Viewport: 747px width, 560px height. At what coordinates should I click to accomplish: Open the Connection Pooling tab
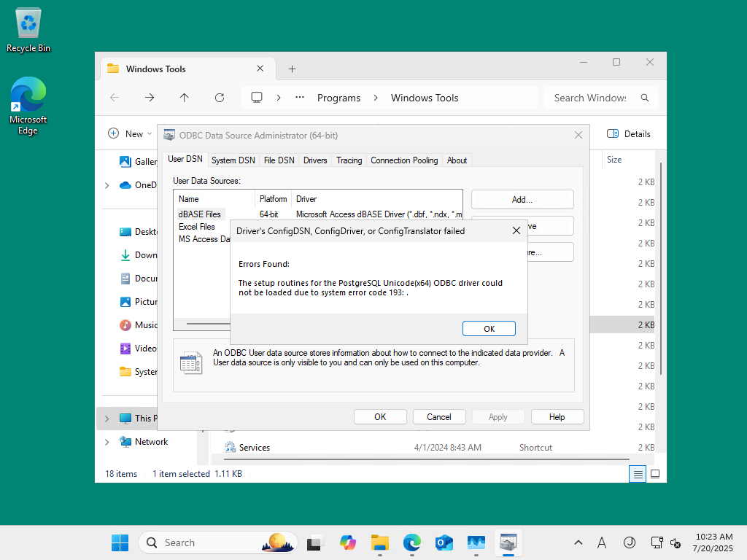pyautogui.click(x=404, y=160)
